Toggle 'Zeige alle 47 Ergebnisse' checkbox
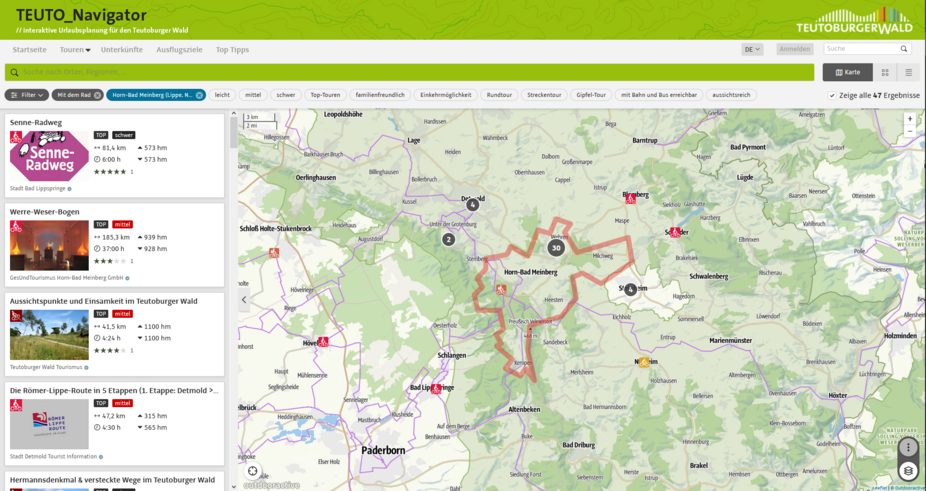The height and width of the screenshot is (491, 926). [832, 95]
